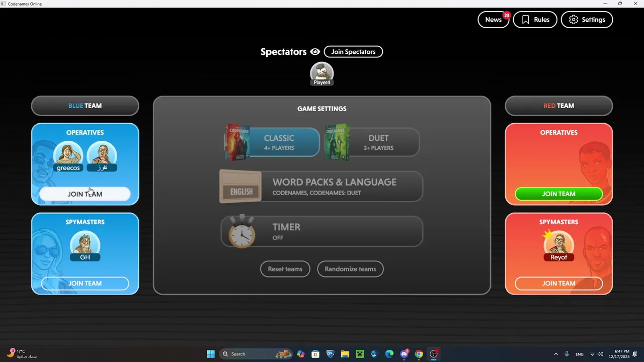Join the blue team operatives
Screen dimensions: 644x362
click(x=85, y=194)
